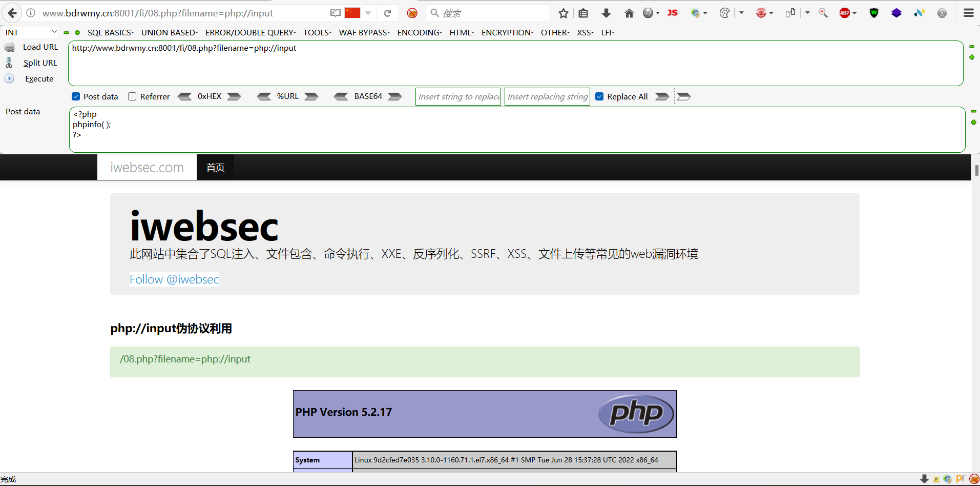Screen dimensions: 980x486
Task: Click the palette extension icon
Action: point(724,13)
